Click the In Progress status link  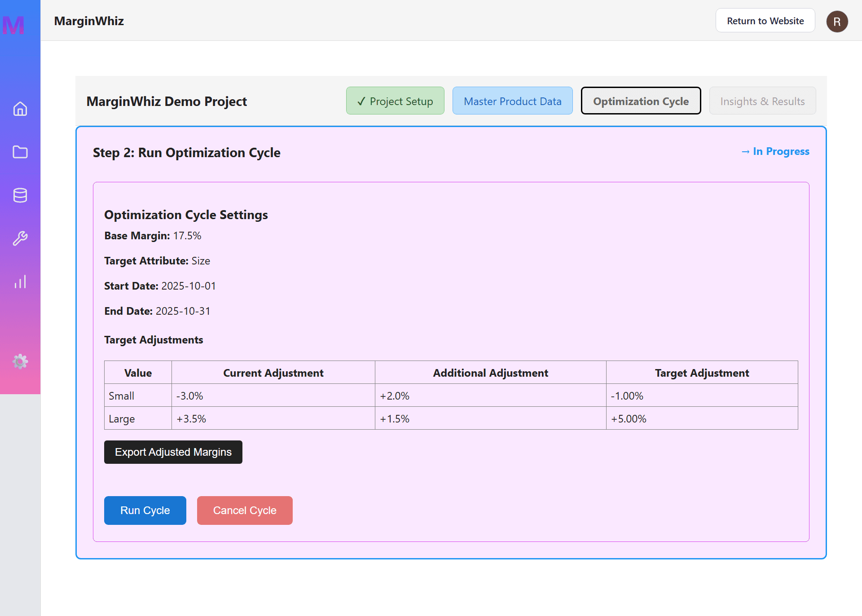point(775,152)
